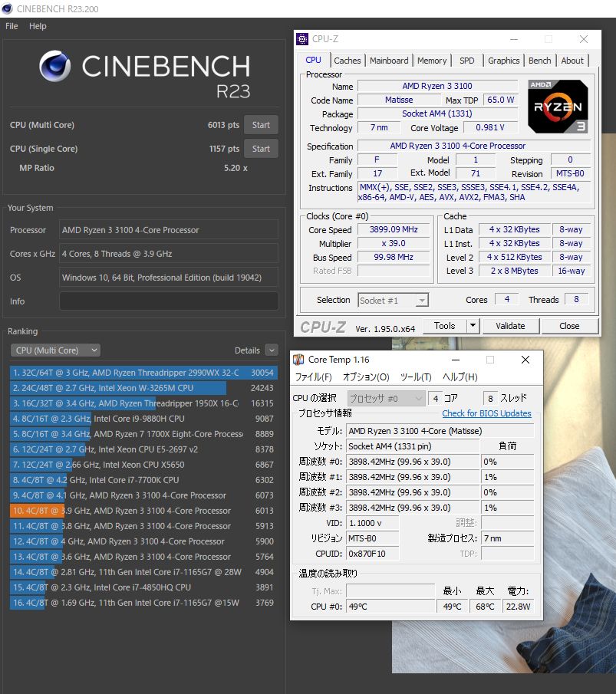
Task: Select ranking entry 5 Ryzen 7 1700X
Action: [144, 434]
